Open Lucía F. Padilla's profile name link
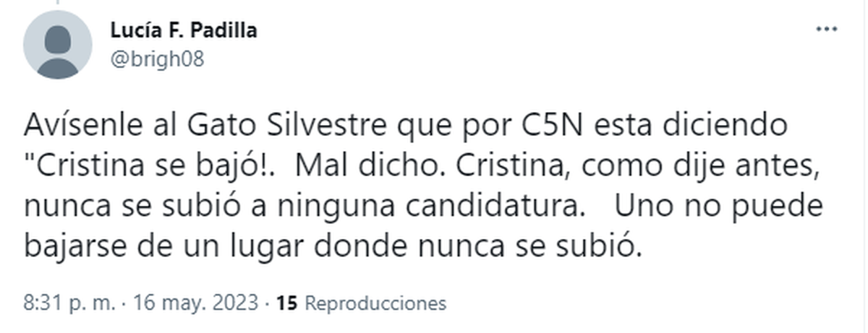Image resolution: width=868 pixels, height=333 pixels. tap(184, 30)
